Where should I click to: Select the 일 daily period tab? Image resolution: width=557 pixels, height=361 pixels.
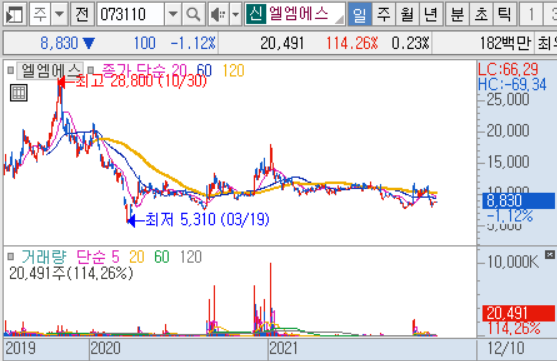(359, 14)
